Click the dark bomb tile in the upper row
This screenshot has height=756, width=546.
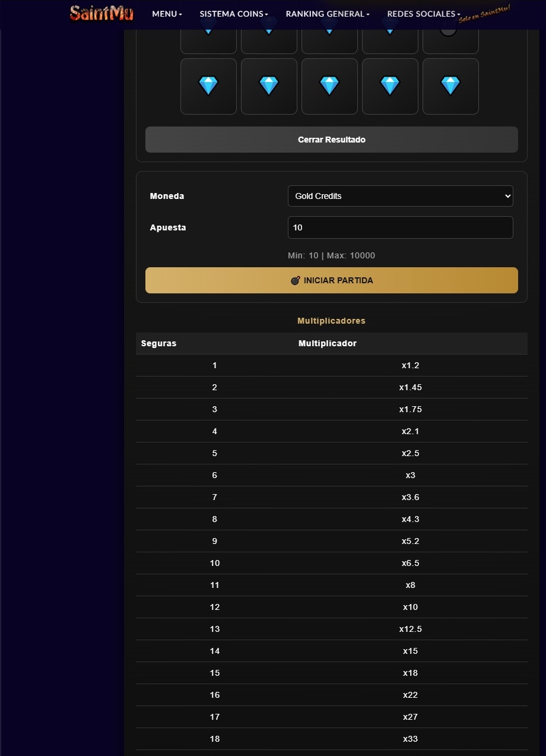pos(450,42)
